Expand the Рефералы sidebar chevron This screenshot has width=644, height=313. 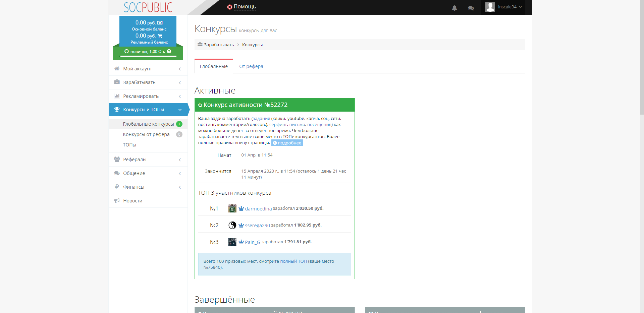180,160
